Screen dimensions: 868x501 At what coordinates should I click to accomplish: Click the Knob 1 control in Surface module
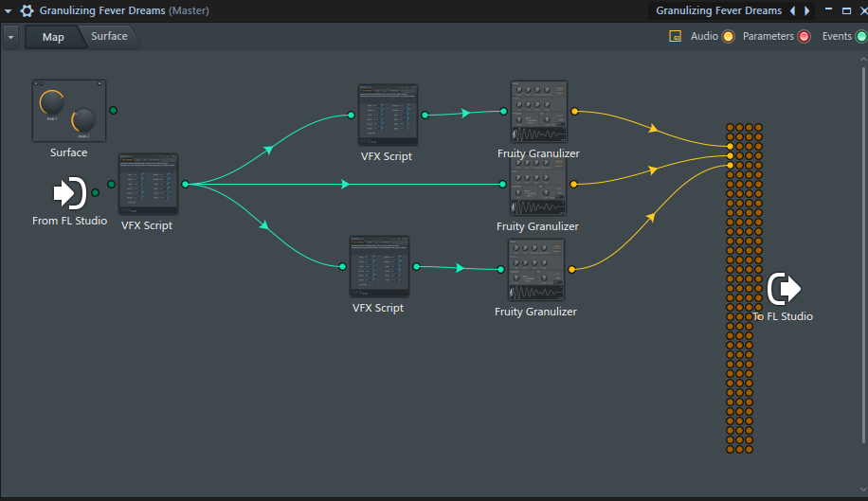pos(51,103)
